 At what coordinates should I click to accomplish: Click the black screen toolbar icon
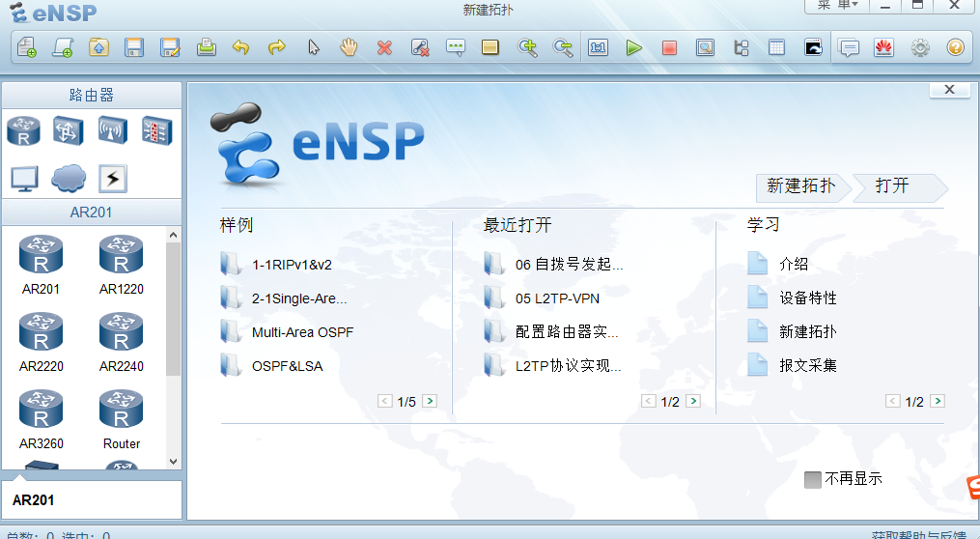click(x=813, y=47)
